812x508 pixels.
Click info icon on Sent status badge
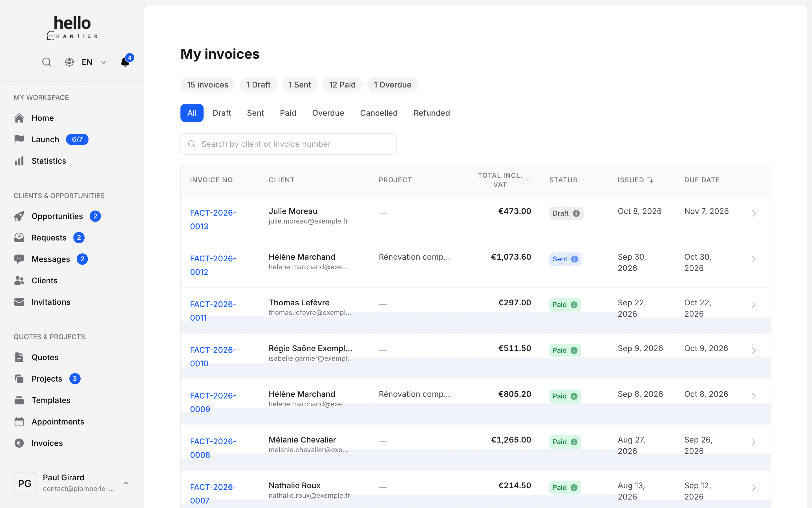[x=574, y=259]
